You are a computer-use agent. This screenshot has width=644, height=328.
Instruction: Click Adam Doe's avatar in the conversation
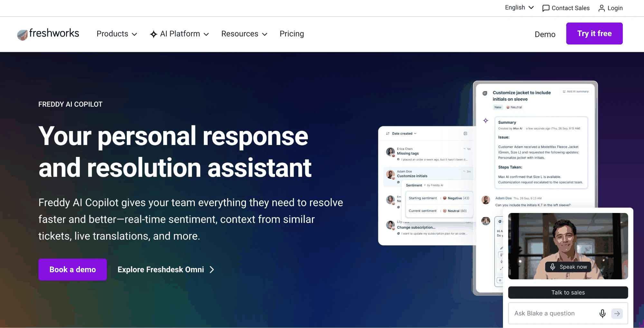click(486, 200)
